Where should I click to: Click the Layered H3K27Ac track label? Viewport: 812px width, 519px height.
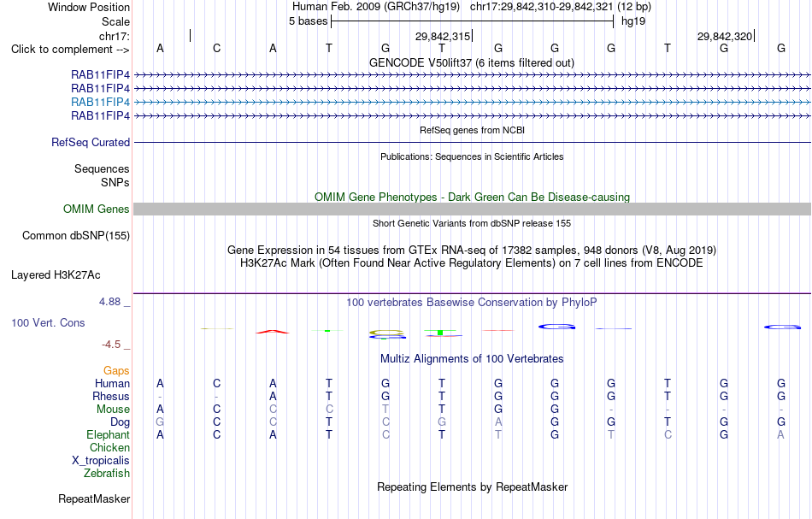56,275
